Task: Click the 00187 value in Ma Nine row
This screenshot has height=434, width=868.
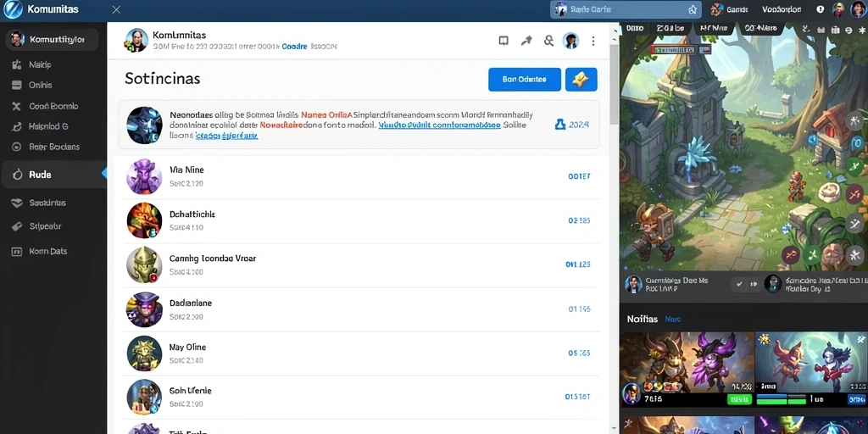Action: (x=579, y=176)
